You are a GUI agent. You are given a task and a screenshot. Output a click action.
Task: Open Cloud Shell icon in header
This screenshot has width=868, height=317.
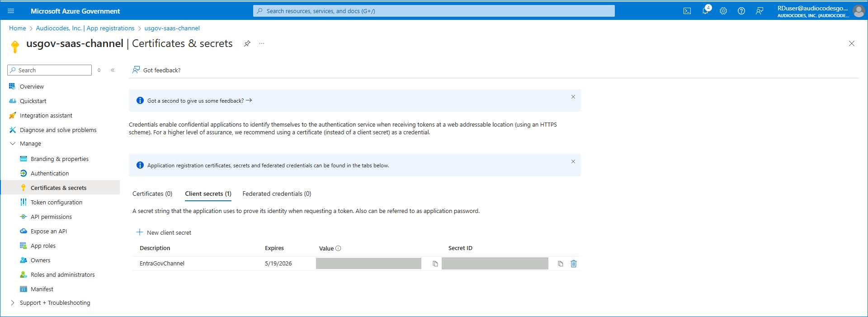[687, 11]
